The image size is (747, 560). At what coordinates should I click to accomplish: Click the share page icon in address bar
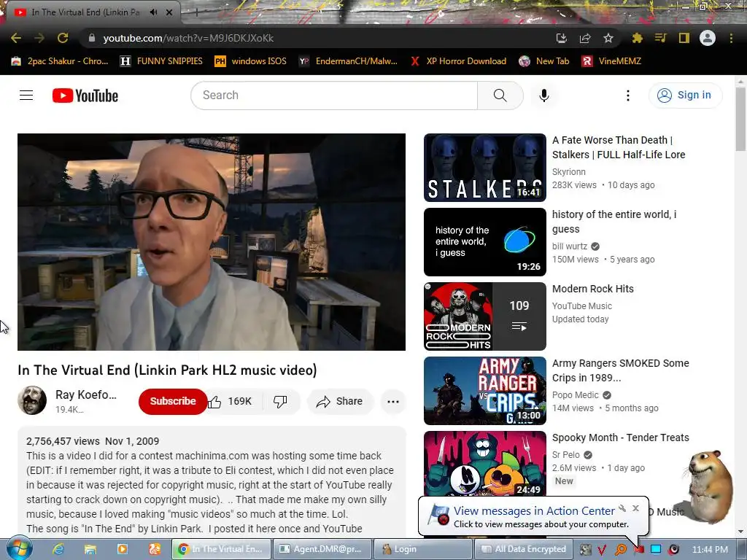[x=585, y=38]
